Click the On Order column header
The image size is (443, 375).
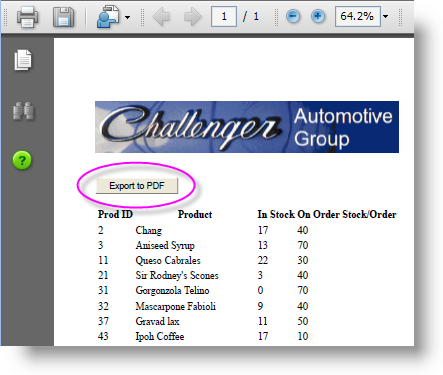(x=318, y=214)
